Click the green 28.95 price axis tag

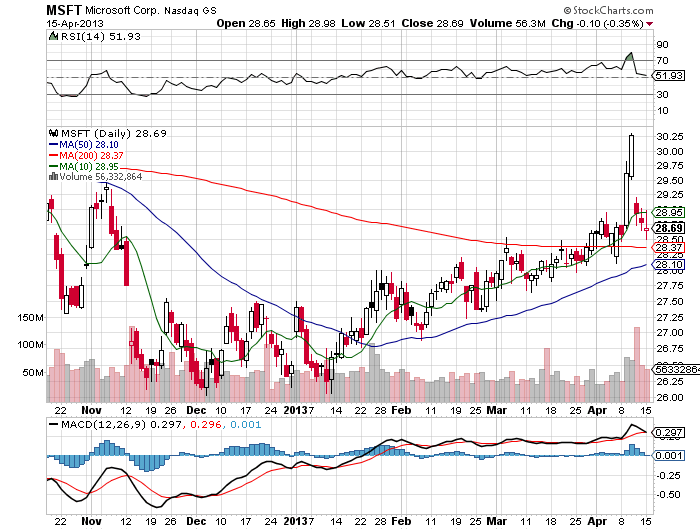[668, 213]
